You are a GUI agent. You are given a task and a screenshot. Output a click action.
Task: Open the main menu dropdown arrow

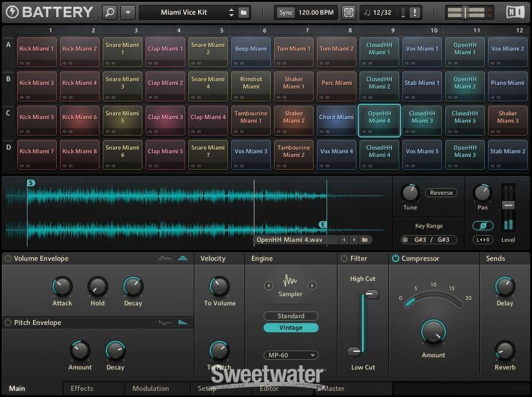tap(128, 13)
